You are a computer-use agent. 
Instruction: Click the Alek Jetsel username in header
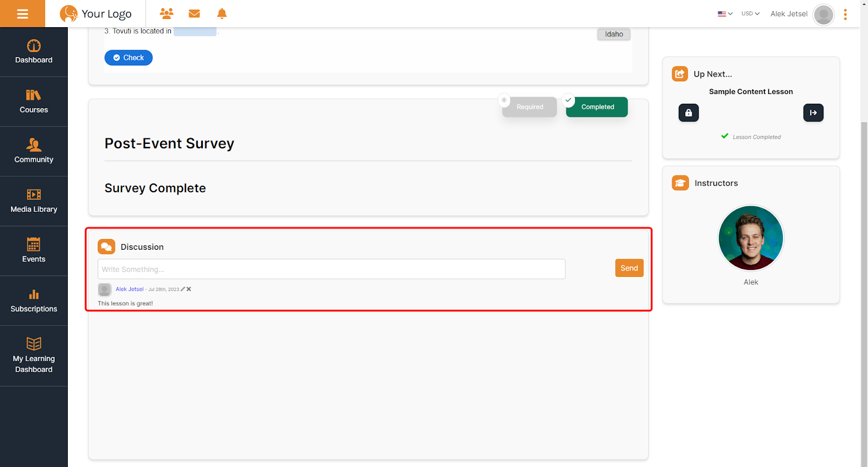789,14
